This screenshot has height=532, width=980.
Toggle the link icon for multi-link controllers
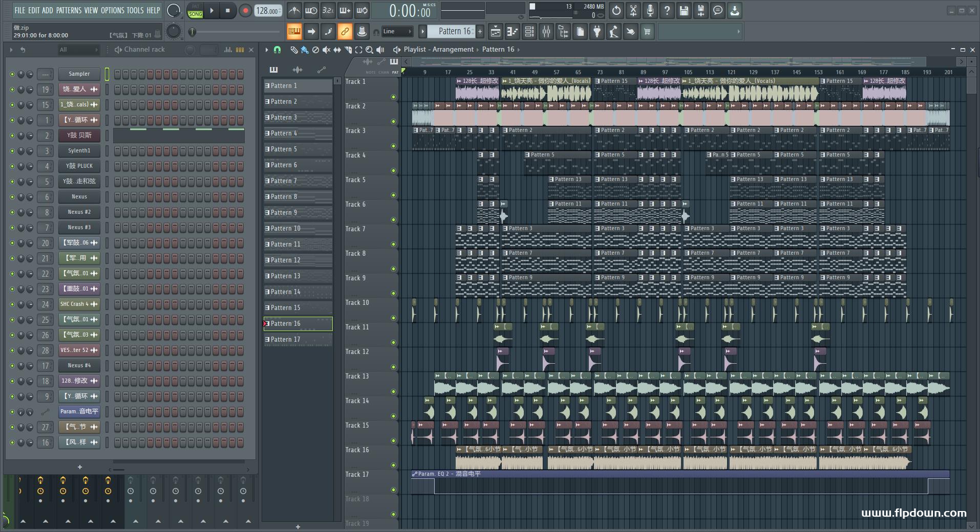pyautogui.click(x=345, y=32)
